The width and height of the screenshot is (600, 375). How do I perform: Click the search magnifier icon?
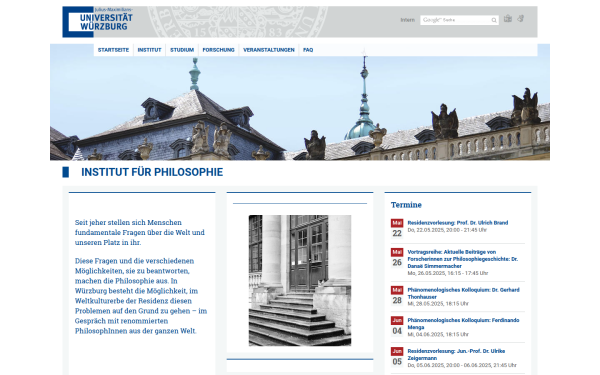tap(494, 20)
